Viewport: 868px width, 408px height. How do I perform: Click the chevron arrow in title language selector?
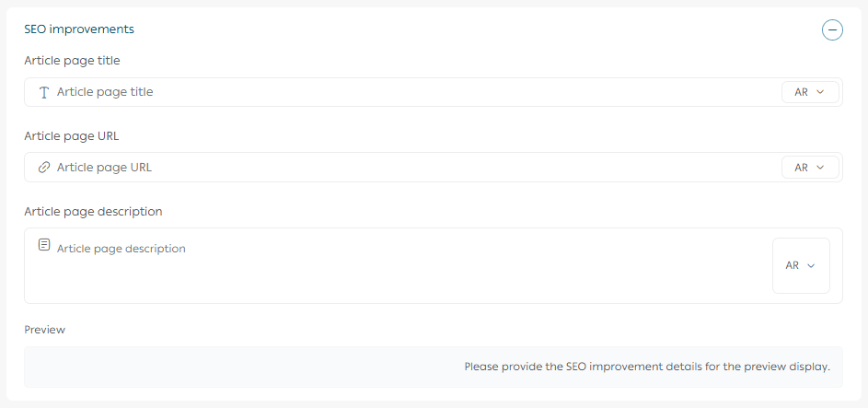820,92
